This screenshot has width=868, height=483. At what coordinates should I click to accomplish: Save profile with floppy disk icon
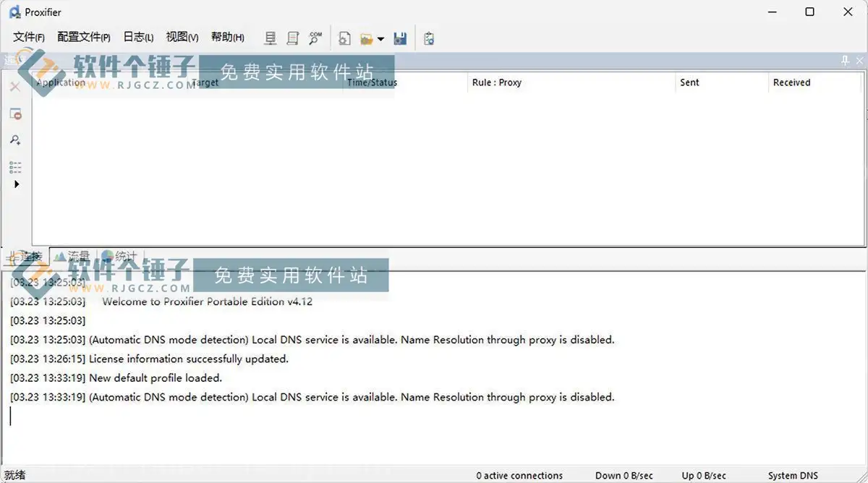[400, 38]
